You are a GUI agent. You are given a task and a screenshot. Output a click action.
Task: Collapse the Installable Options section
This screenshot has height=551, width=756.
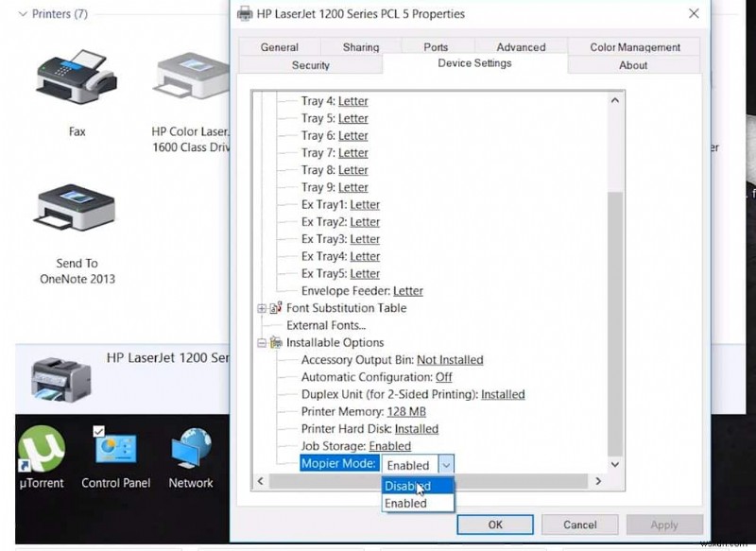pyautogui.click(x=260, y=342)
